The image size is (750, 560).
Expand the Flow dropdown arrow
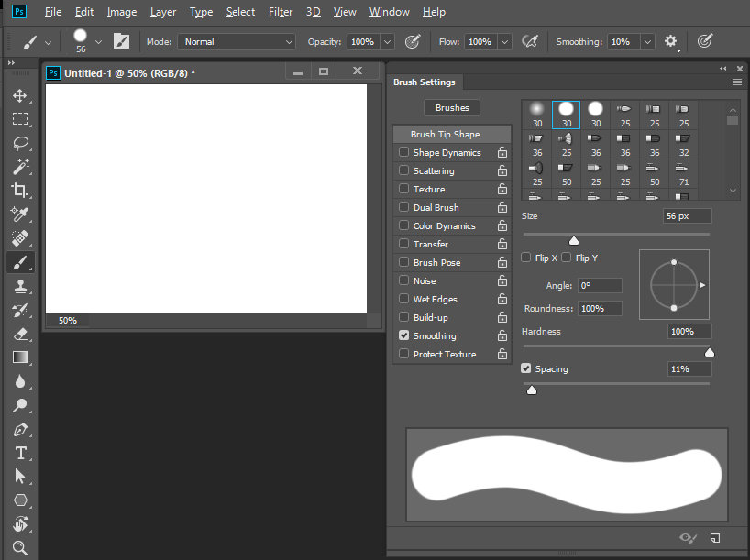tap(504, 41)
